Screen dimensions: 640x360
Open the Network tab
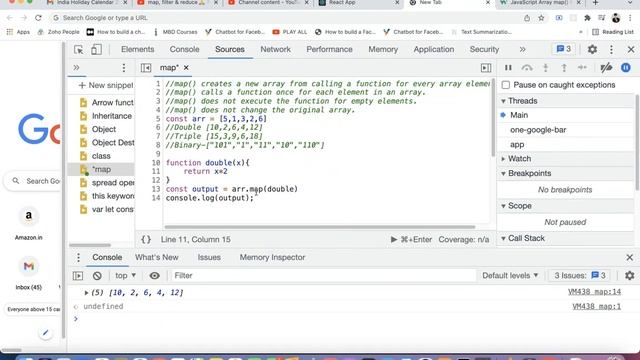click(276, 49)
